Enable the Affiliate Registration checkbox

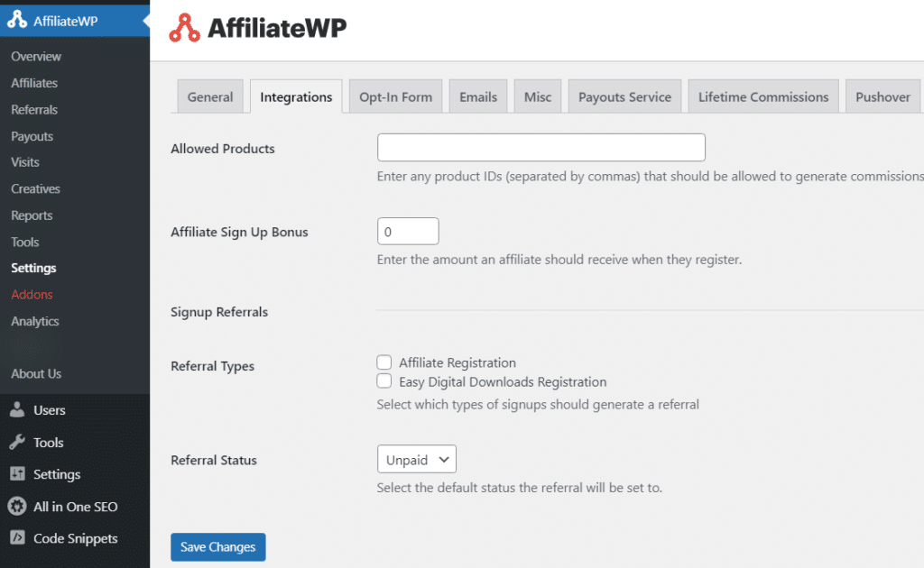tap(384, 362)
